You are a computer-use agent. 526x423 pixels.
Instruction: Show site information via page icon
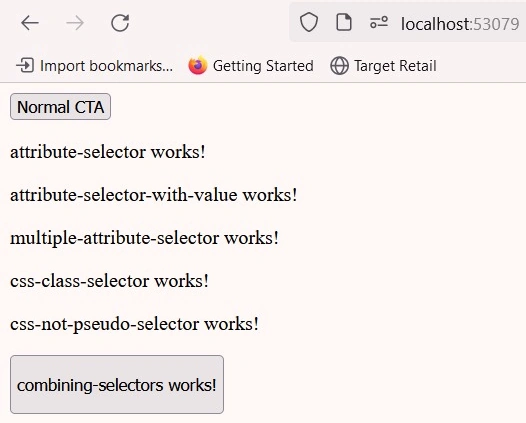pos(344,22)
